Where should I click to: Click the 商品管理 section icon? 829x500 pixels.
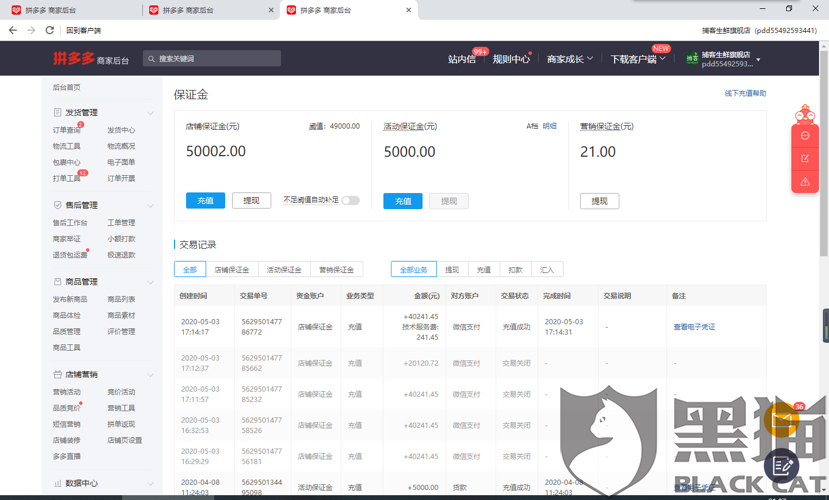58,282
